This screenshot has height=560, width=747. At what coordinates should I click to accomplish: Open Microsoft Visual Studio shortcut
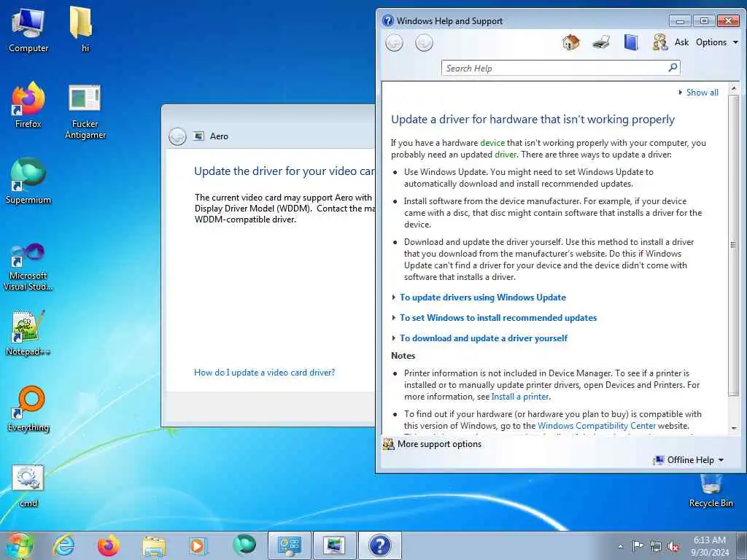point(28,267)
